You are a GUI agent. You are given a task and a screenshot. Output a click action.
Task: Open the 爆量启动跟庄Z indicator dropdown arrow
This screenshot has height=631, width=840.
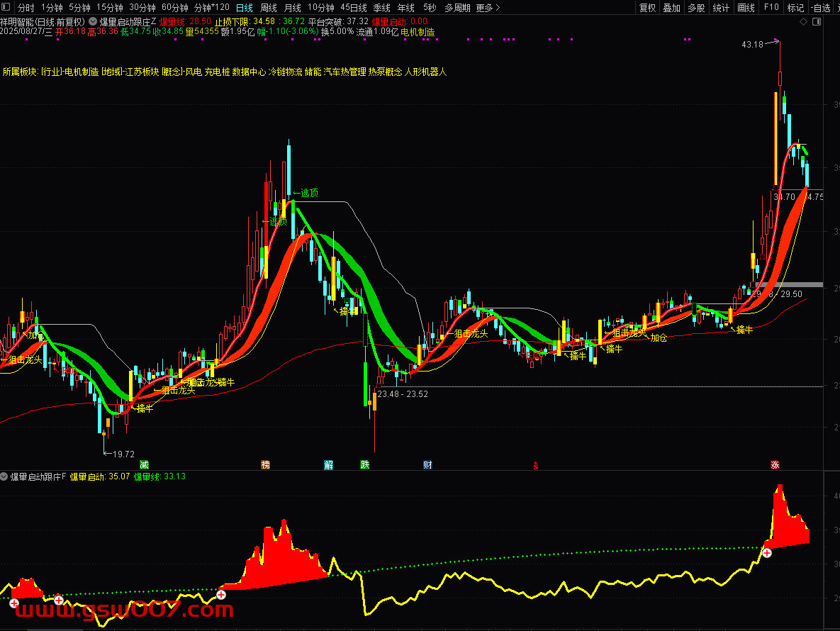[x=93, y=21]
